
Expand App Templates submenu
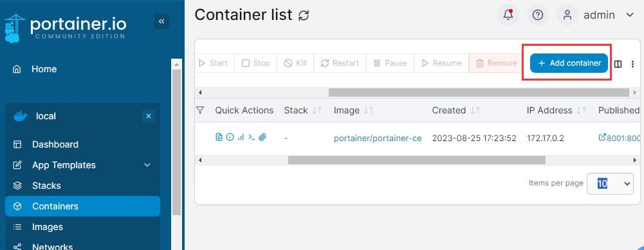click(147, 165)
